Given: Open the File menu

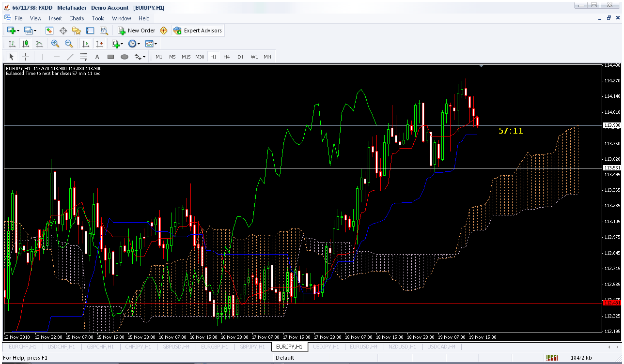Looking at the screenshot, I should point(18,18).
